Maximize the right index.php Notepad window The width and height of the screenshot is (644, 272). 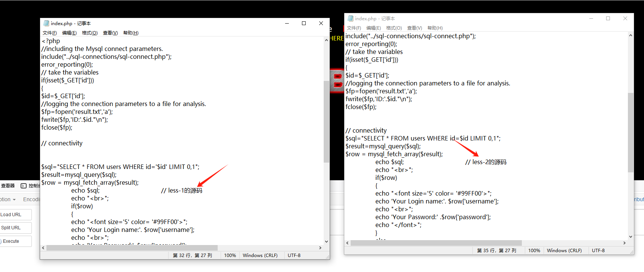608,18
